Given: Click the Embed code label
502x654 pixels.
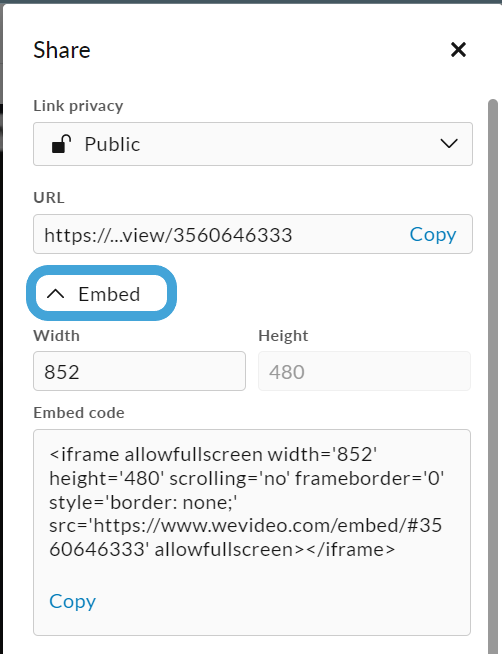Looking at the screenshot, I should tap(79, 413).
